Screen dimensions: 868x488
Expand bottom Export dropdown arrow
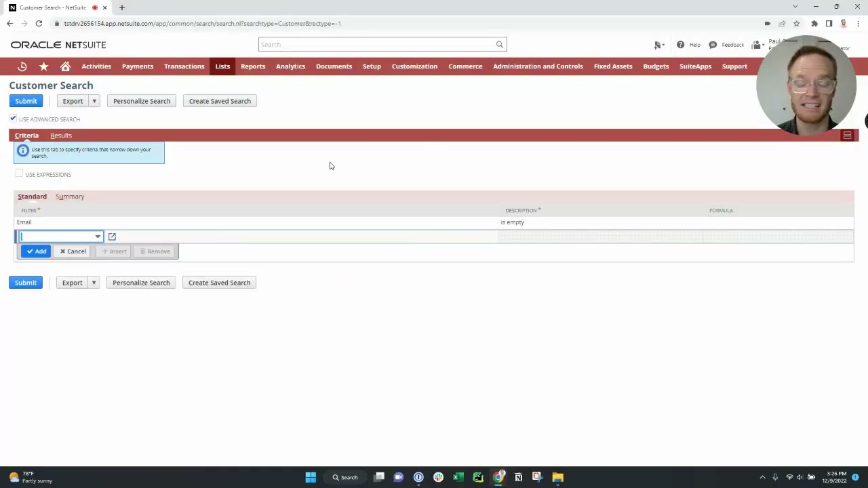tap(94, 283)
